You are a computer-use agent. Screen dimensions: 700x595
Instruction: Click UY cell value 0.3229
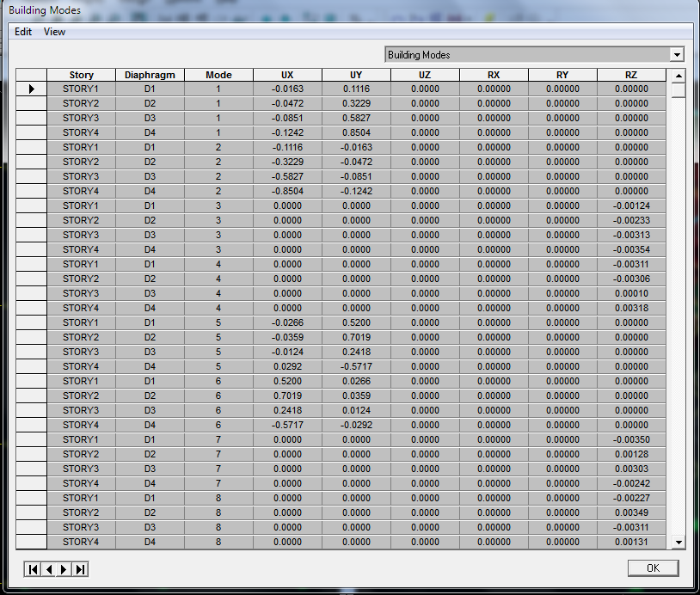point(356,103)
